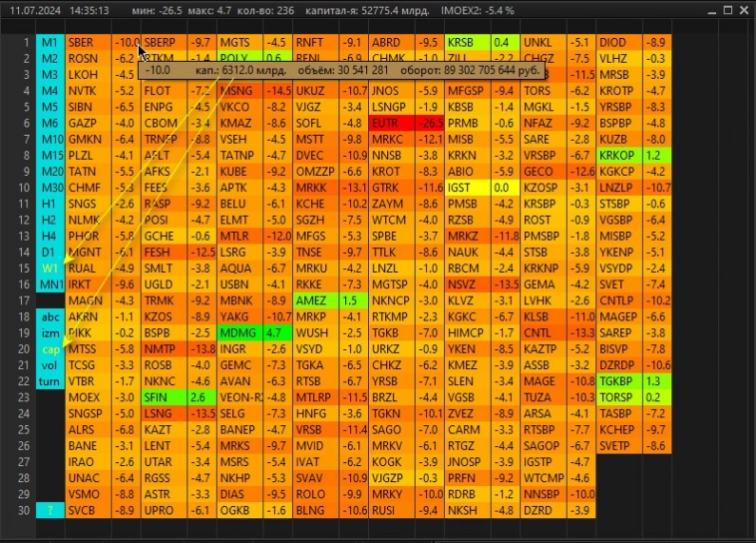Click the DIOD ticker cell

pos(619,43)
